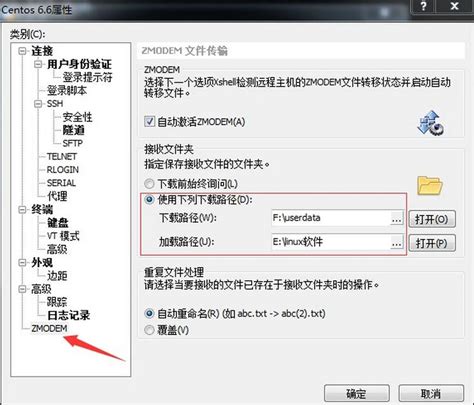Collapse the 终端 tree node
Viewport: 474px width, 405px height.
click(22, 210)
